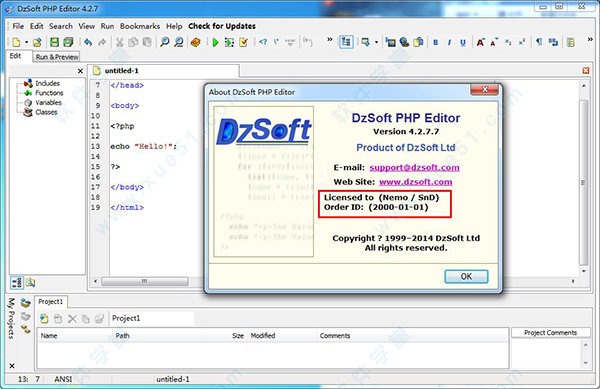
Task: Switch to the Run & Preview tab
Action: point(57,57)
